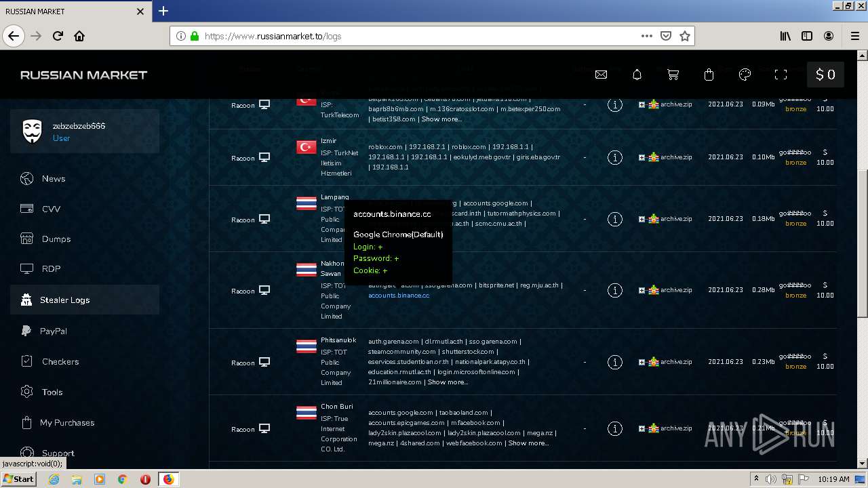Image resolution: width=868 pixels, height=488 pixels.
Task: Click the 0.23Mb size in Phitsanulok row
Action: click(763, 362)
